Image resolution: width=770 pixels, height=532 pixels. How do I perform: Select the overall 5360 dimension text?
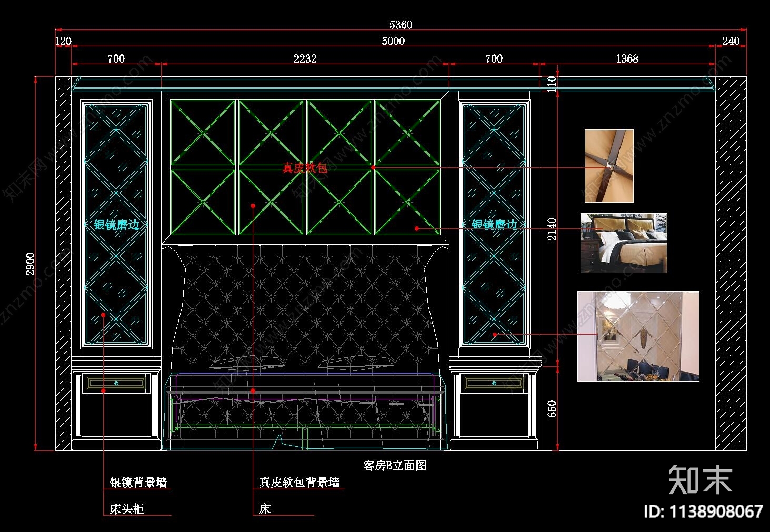tap(401, 25)
